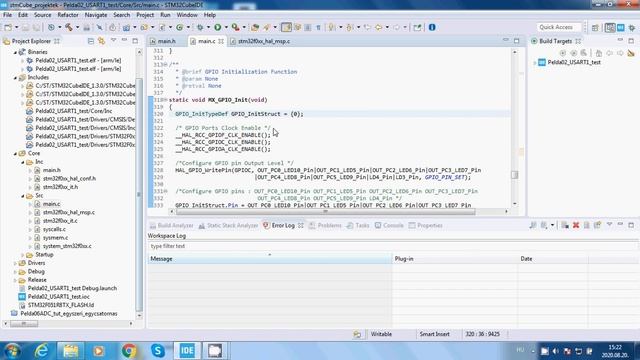This screenshot has width=640, height=360.
Task: Open the Refactor menu
Action: [x=68, y=15]
